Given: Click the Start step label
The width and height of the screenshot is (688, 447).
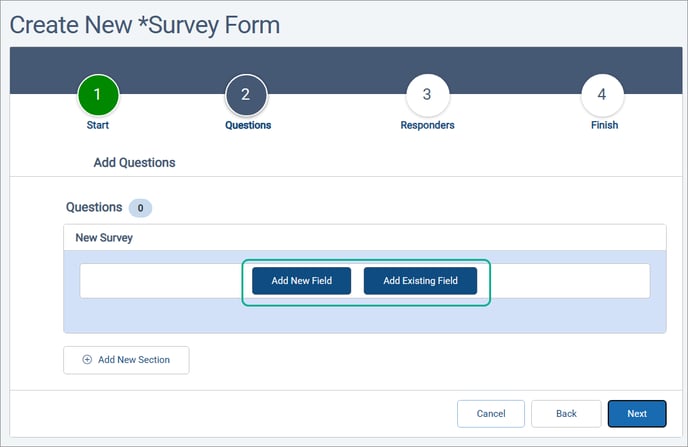Looking at the screenshot, I should pos(97,126).
